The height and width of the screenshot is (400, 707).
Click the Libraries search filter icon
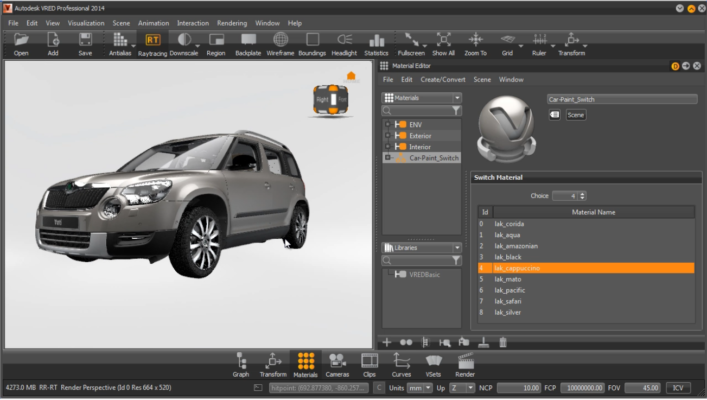click(456, 260)
